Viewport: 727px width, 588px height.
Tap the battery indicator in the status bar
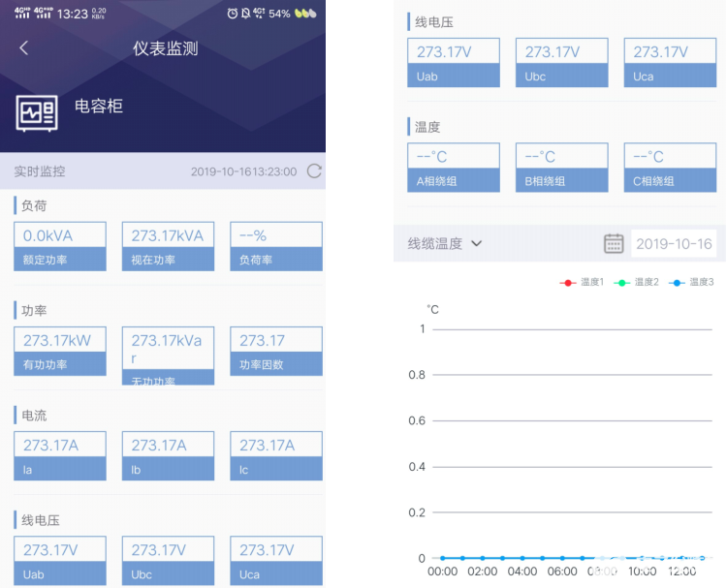point(305,14)
